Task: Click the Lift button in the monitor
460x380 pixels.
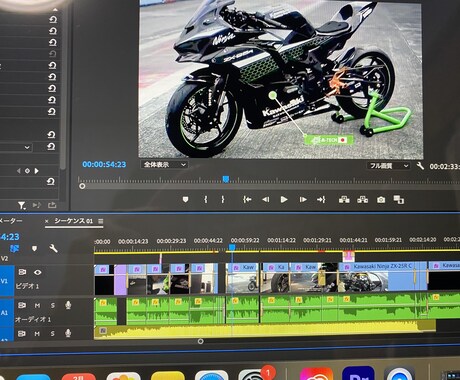Action: [344, 200]
